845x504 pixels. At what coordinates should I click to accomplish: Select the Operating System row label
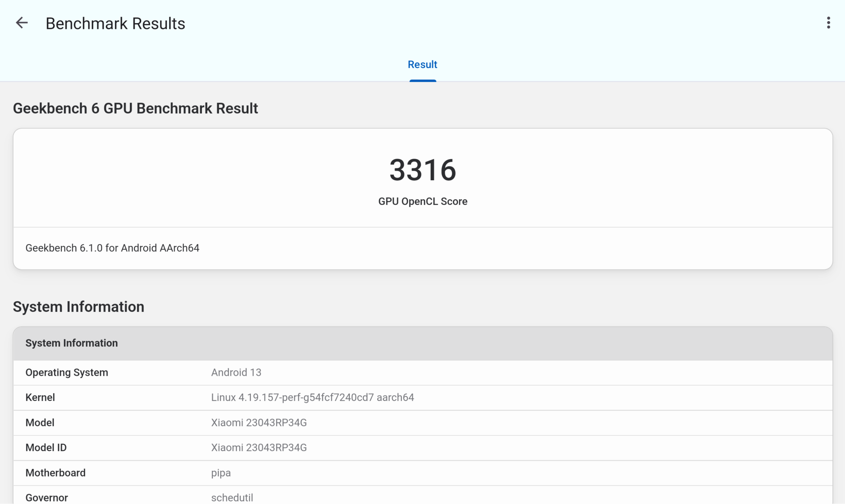pos(66,372)
